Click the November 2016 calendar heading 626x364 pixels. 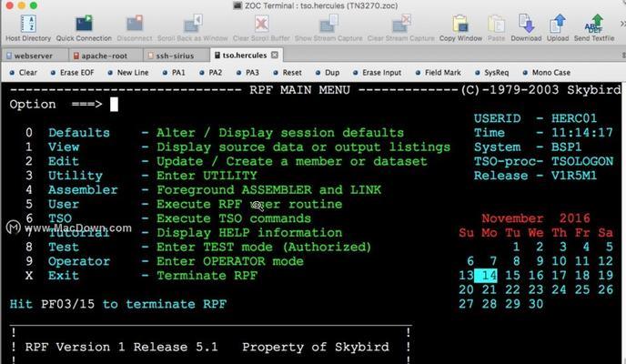(x=536, y=218)
